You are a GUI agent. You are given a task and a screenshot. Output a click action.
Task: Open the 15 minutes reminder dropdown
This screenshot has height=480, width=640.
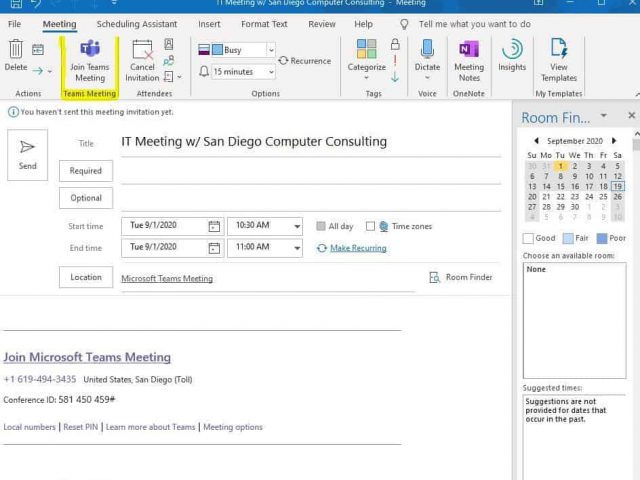click(271, 72)
